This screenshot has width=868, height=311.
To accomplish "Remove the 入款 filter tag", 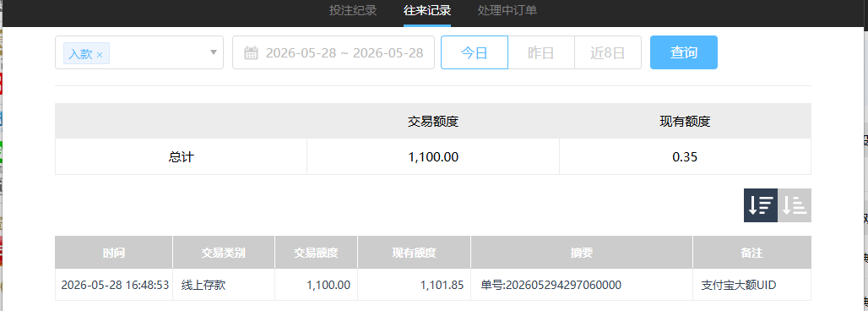I will point(100,54).
